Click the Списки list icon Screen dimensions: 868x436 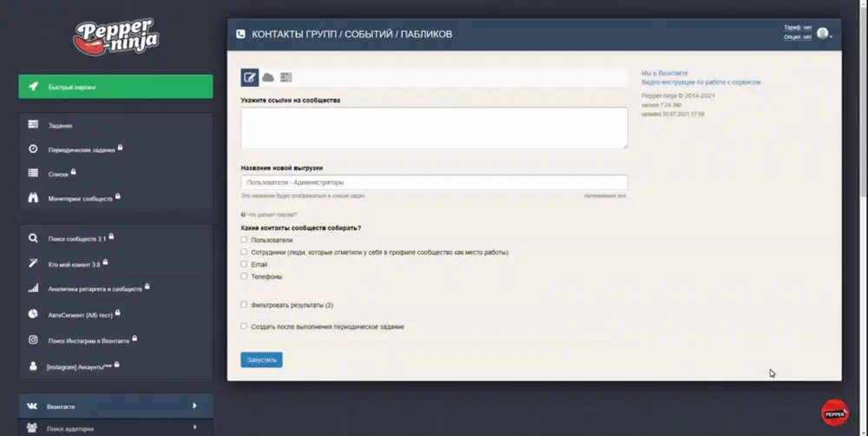pos(33,174)
